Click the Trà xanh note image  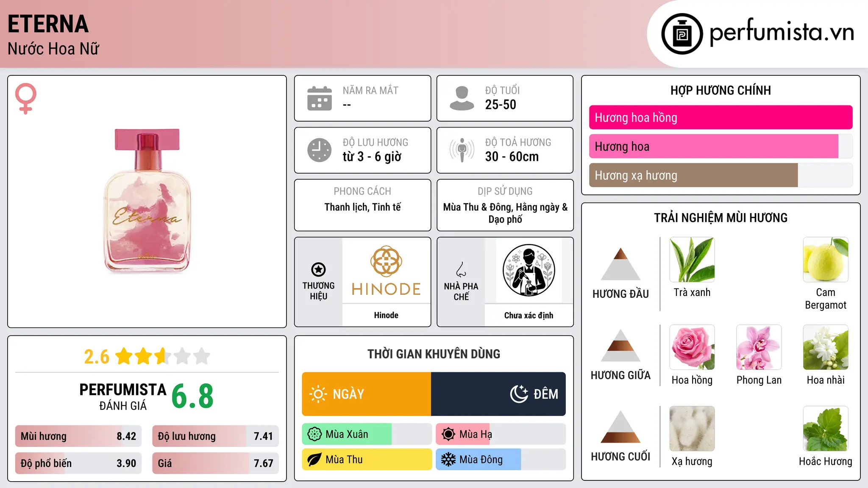692,260
